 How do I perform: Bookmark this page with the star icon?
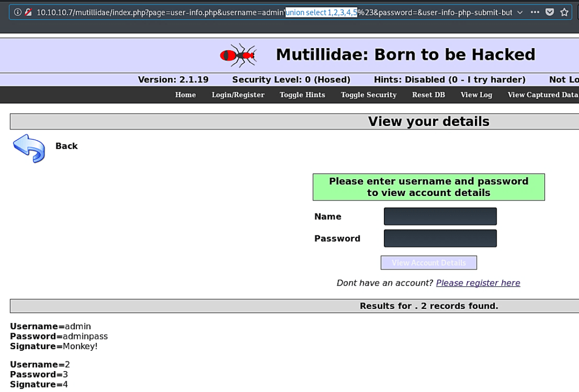tap(564, 12)
